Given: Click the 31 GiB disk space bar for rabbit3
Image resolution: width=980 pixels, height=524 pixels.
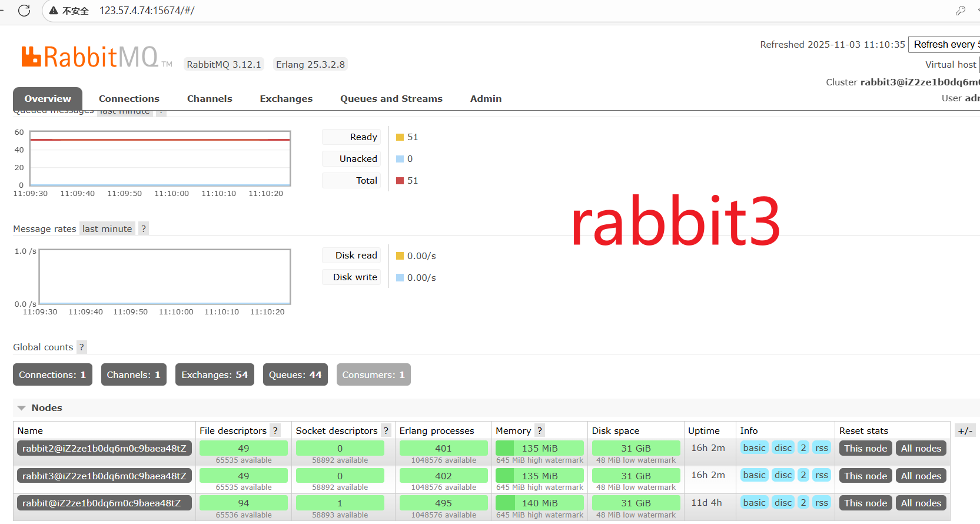Looking at the screenshot, I should (x=636, y=476).
